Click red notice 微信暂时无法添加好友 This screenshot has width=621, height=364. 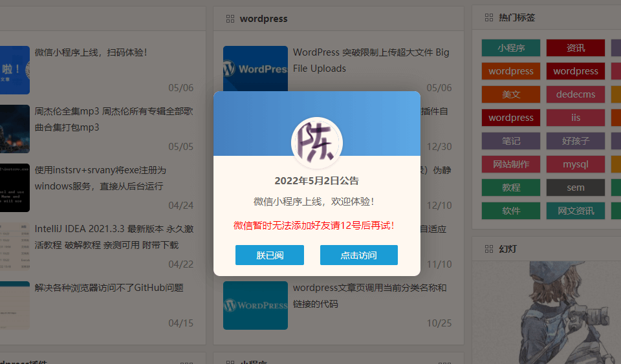314,226
